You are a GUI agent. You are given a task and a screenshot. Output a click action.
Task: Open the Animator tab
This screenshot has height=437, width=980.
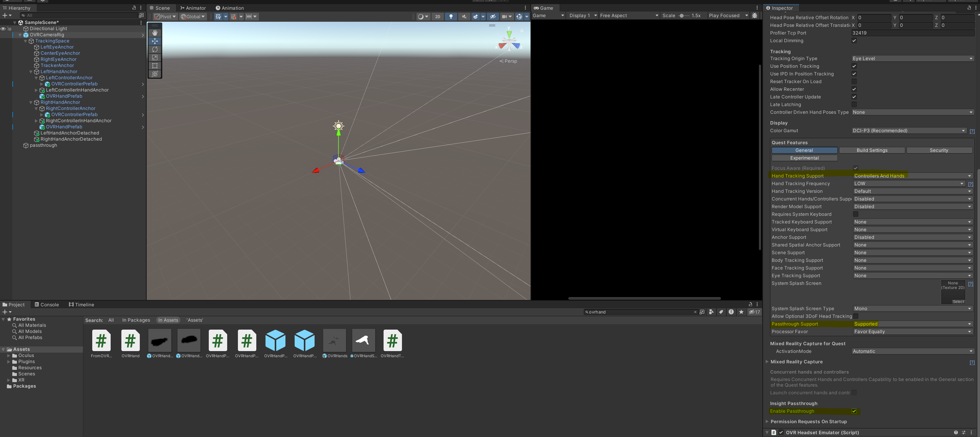[193, 8]
